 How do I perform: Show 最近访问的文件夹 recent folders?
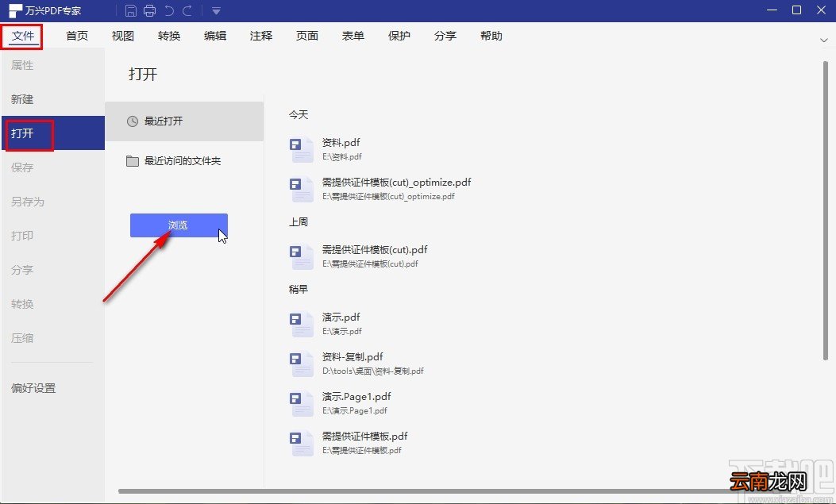(x=184, y=161)
